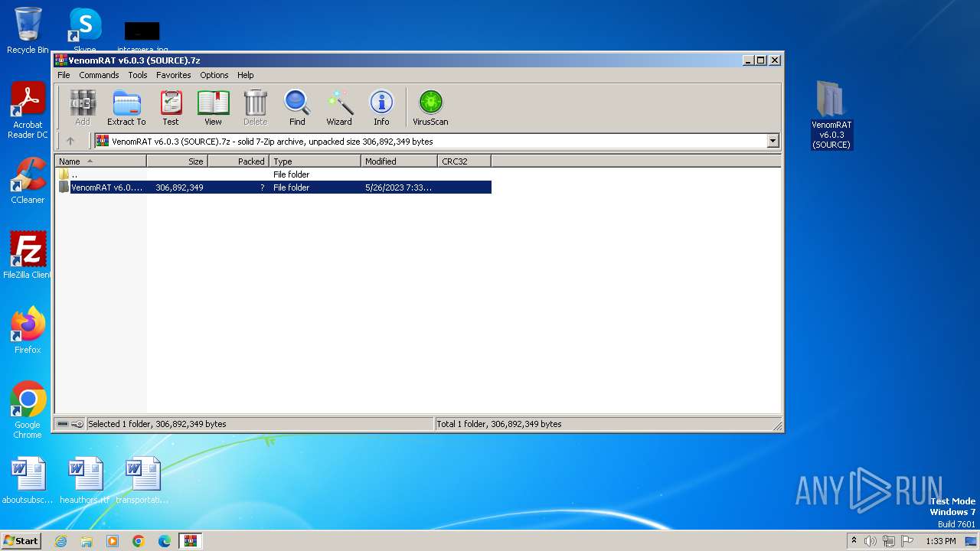The width and height of the screenshot is (980, 551).
Task: Show archive Info
Action: point(381,107)
